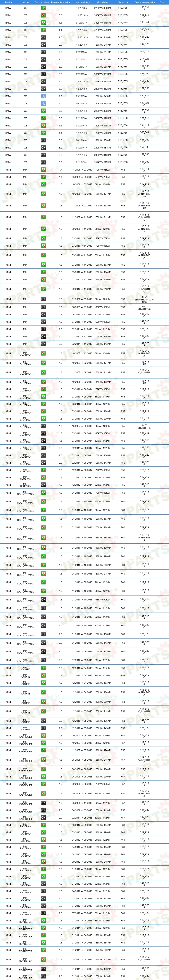Click the Pojemność silnika column header

pos(61,2)
